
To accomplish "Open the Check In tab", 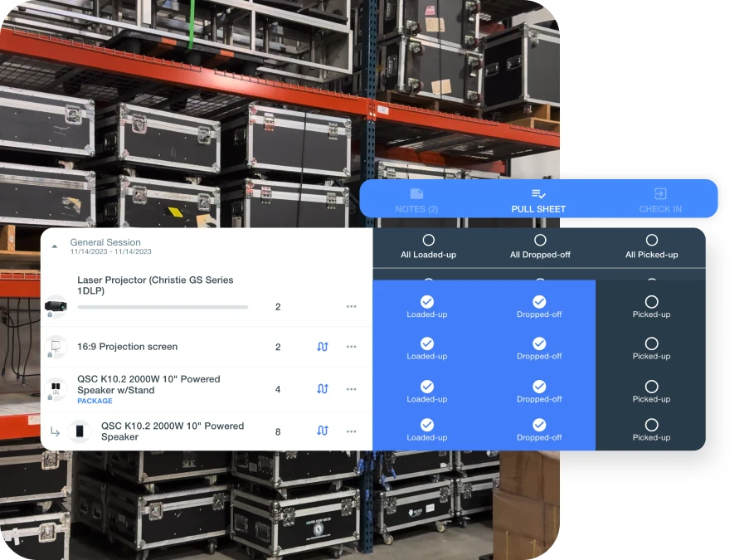I will pos(660,199).
